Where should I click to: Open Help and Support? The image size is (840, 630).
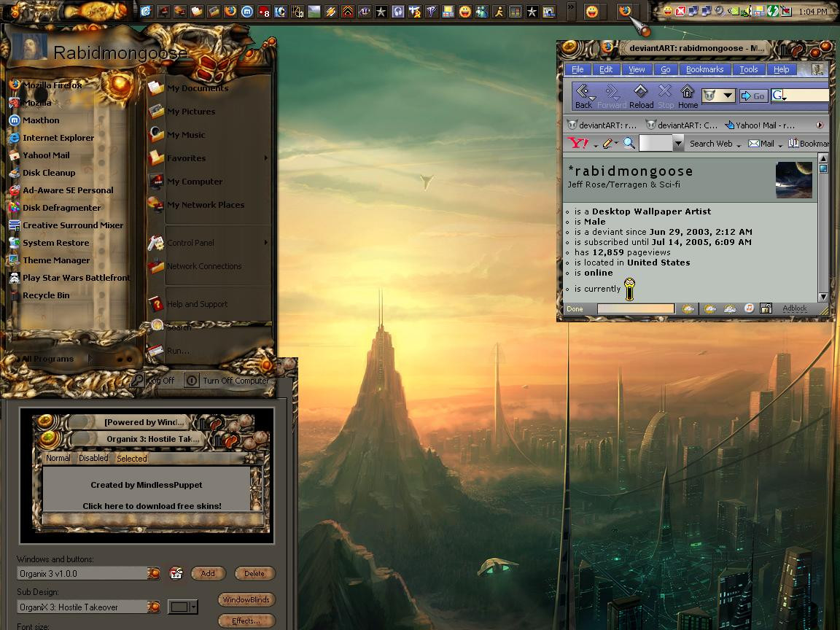188,304
